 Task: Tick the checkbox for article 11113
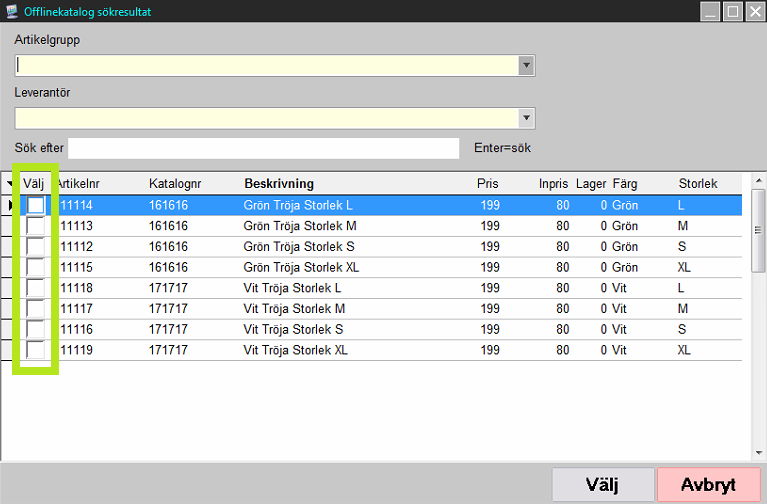[35, 226]
